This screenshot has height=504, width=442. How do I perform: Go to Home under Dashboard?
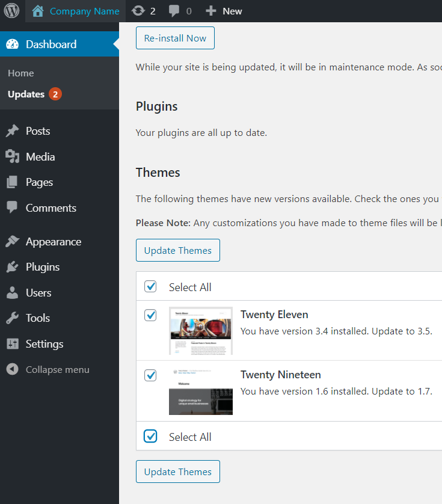(x=21, y=73)
